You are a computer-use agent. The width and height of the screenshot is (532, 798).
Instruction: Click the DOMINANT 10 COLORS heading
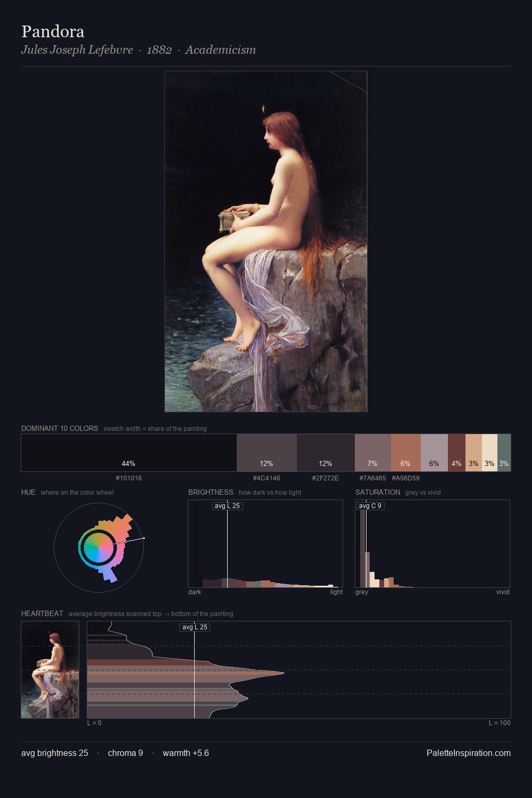60,428
